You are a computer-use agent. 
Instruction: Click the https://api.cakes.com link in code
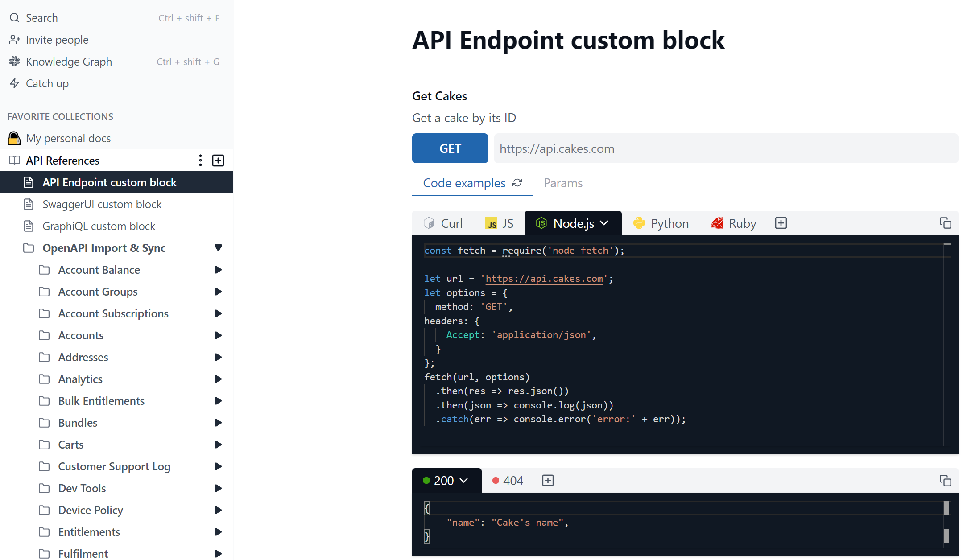544,279
